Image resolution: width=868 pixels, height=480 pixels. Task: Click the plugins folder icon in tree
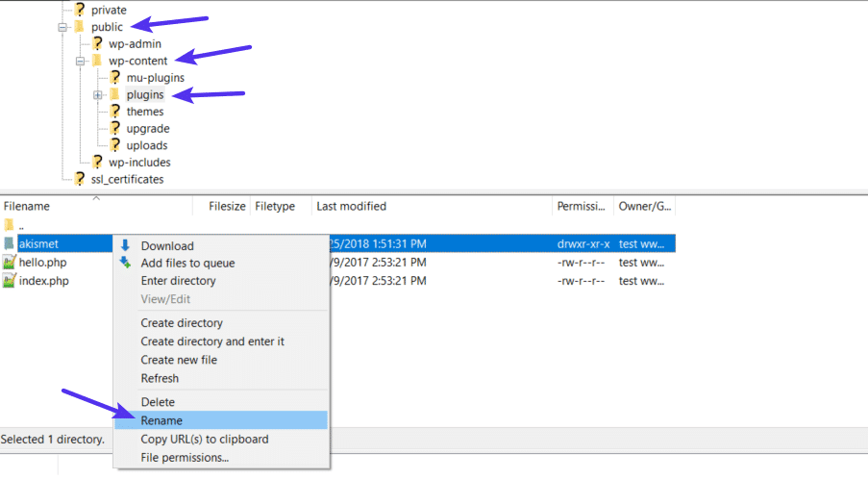(x=114, y=94)
